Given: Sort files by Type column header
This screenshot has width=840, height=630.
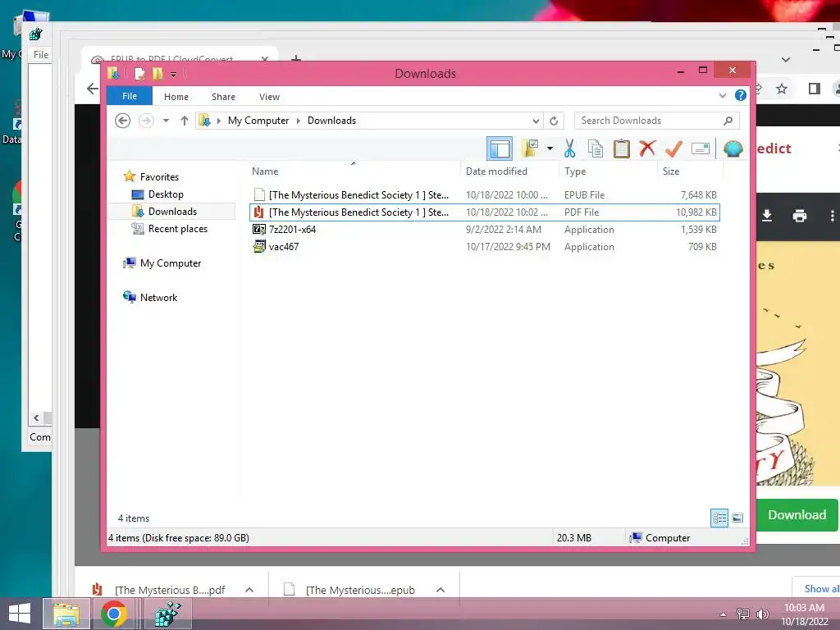Looking at the screenshot, I should pos(575,171).
